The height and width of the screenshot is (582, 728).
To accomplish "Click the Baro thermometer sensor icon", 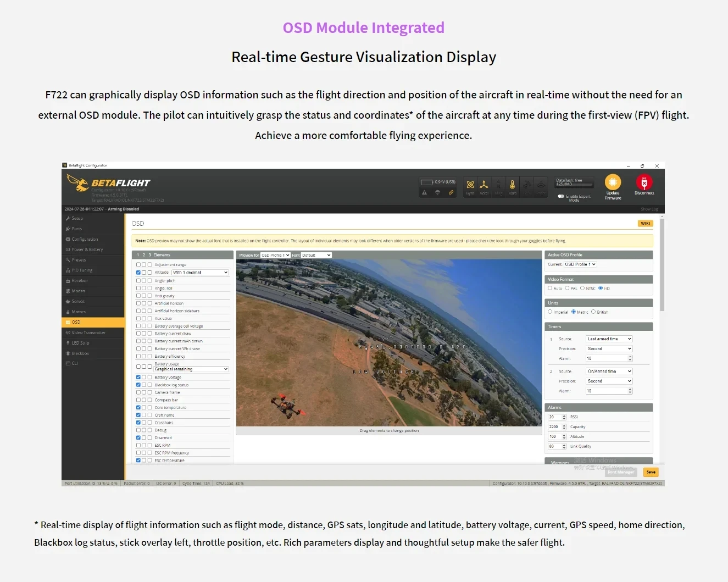I will [512, 185].
